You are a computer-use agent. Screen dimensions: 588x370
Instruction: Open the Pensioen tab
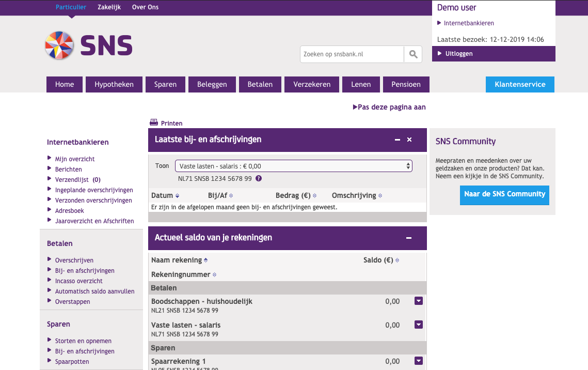coord(406,84)
